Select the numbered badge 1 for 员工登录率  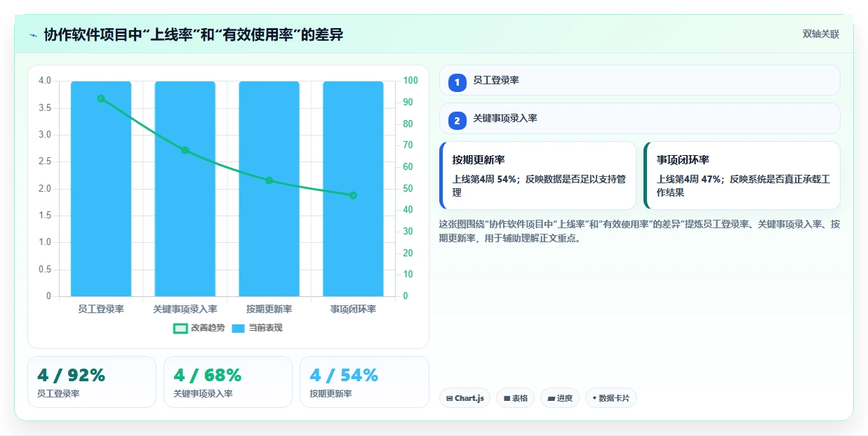[457, 83]
